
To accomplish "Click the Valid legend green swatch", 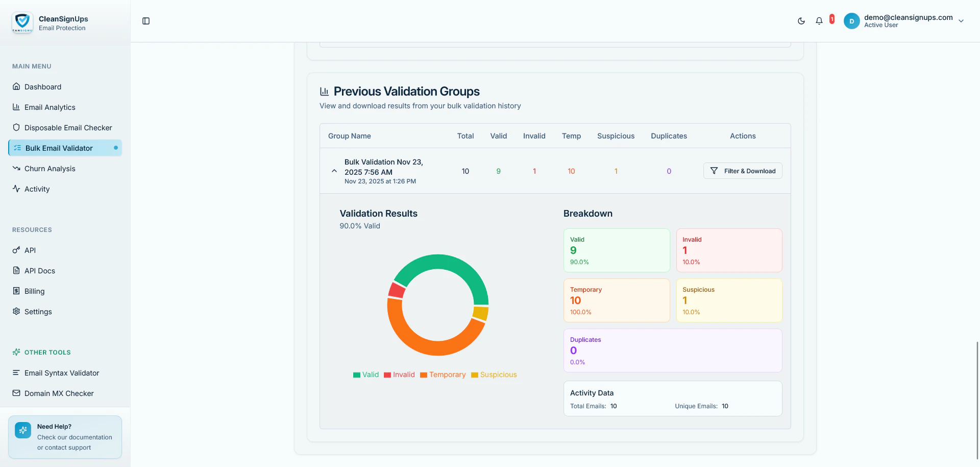I will (x=357, y=375).
